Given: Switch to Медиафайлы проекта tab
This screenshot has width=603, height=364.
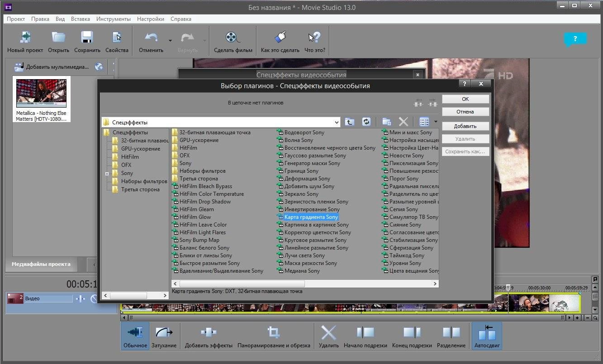Looking at the screenshot, I should click(x=41, y=264).
